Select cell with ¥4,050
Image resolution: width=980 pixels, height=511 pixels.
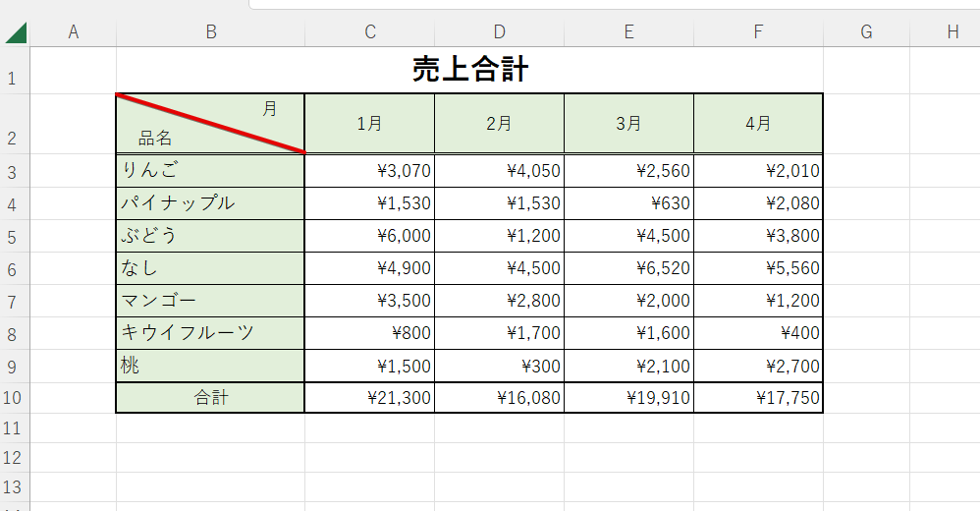[x=500, y=171]
